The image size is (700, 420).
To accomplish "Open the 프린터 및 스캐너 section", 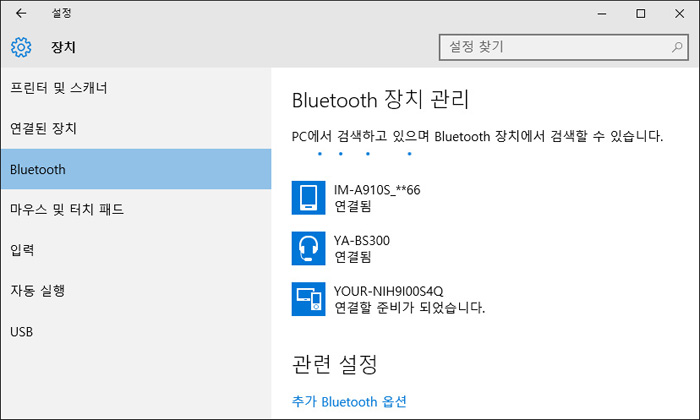I will [136, 88].
